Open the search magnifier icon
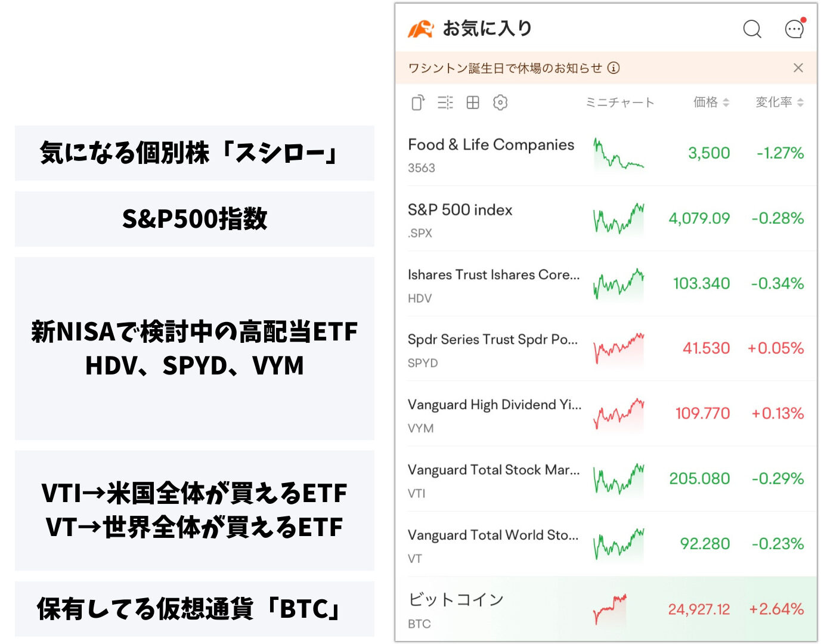Screen dimensions: 830x644 click(752, 29)
